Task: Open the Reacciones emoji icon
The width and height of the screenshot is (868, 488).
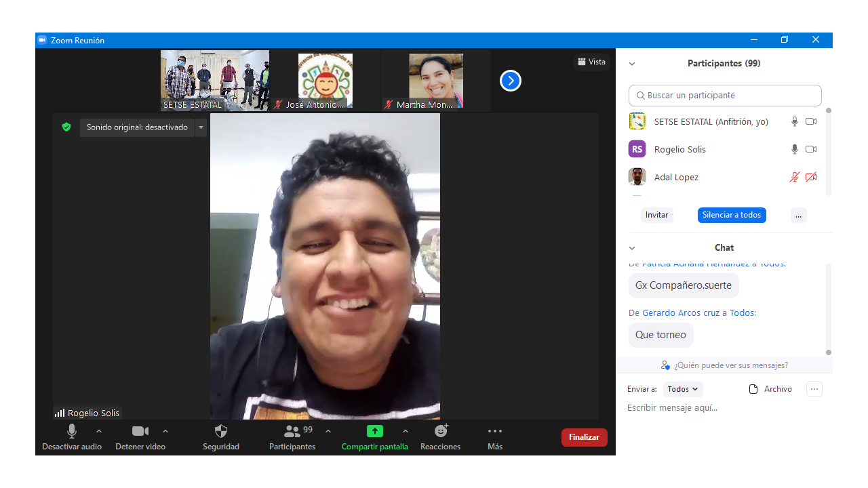Action: tap(441, 431)
